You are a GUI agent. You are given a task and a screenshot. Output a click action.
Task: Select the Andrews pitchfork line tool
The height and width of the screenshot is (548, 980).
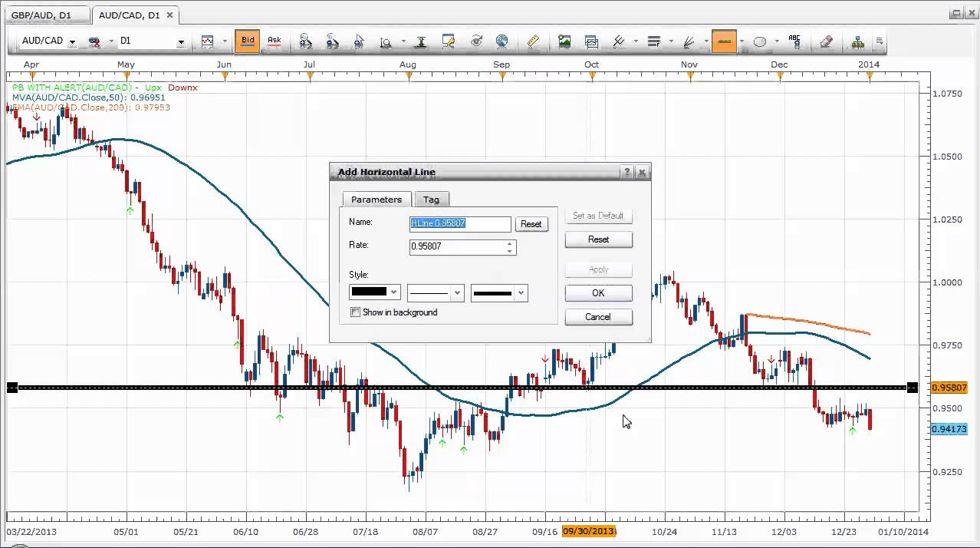pos(618,41)
